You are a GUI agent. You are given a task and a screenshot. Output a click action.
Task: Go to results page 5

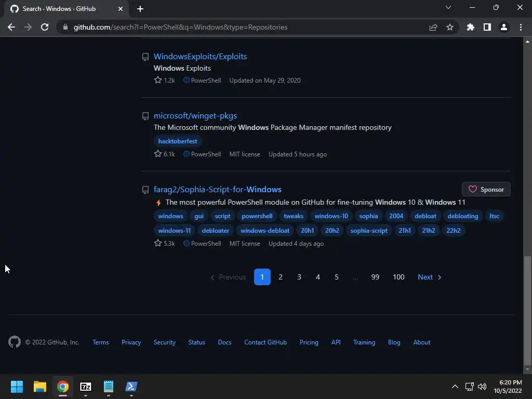click(337, 277)
